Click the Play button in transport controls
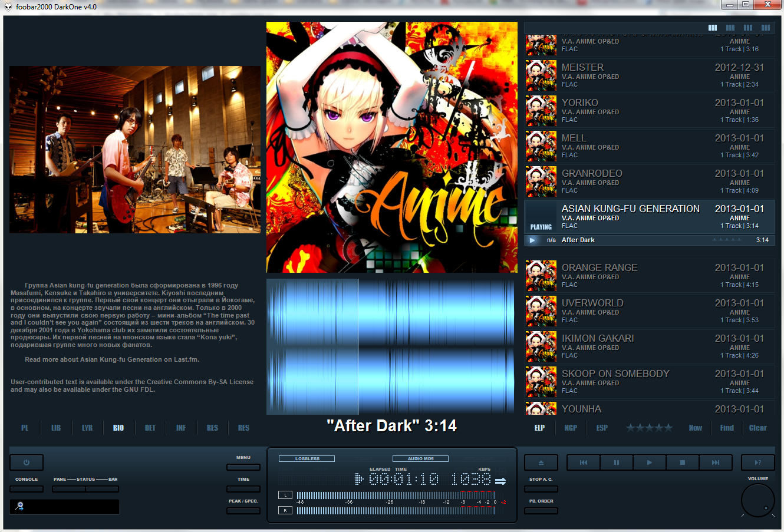 [649, 462]
